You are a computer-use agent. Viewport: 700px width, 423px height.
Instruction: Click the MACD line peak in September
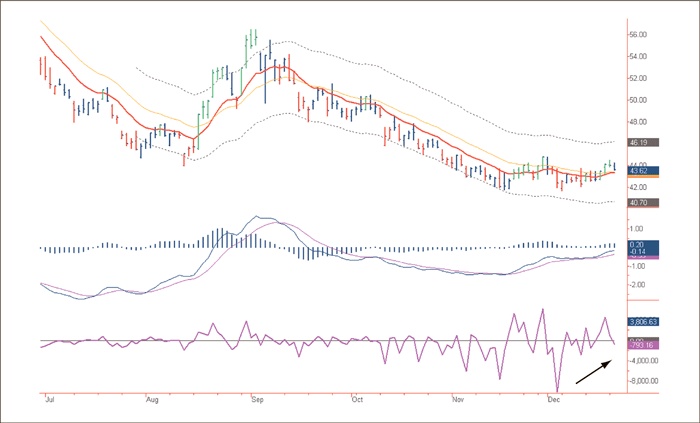262,217
